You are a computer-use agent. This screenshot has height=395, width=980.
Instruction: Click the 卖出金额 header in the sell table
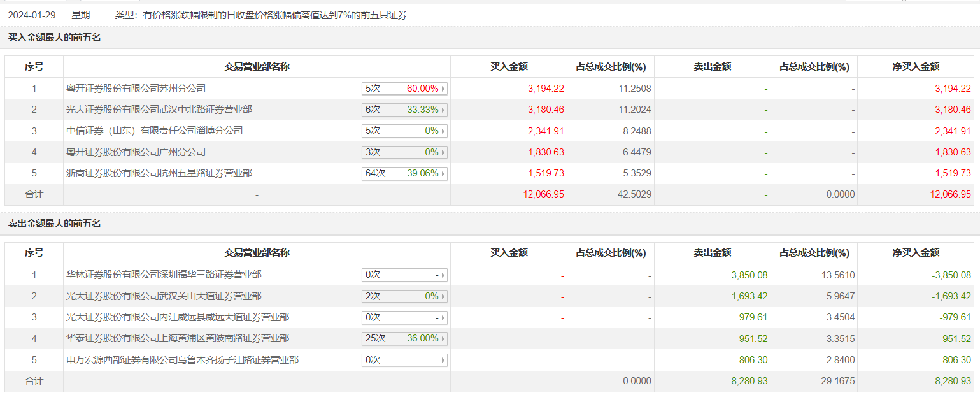pos(712,253)
